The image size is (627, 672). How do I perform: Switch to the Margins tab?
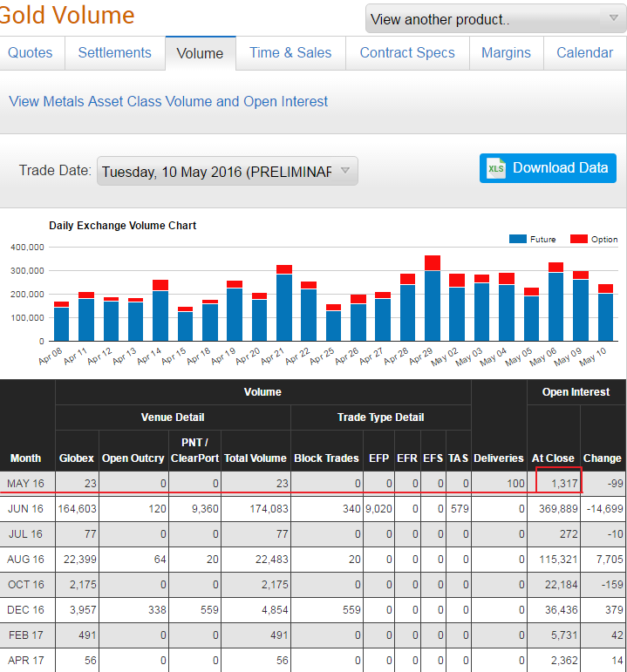pos(506,52)
